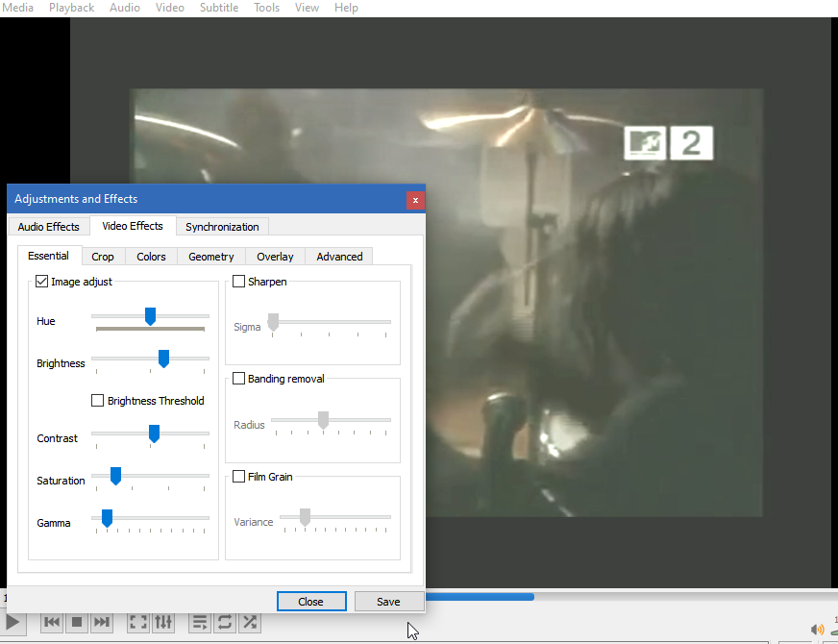Click the Saturation slider handle
Image resolution: width=838 pixels, height=644 pixels.
coord(115,476)
